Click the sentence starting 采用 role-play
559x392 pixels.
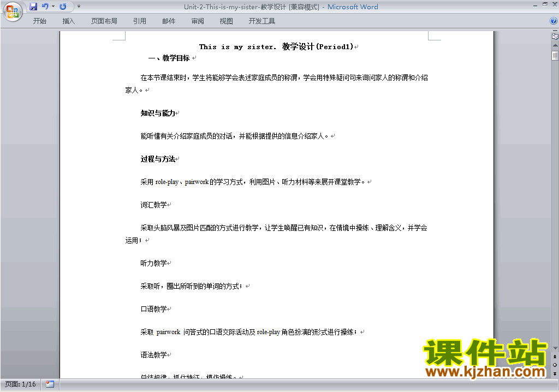pos(253,182)
